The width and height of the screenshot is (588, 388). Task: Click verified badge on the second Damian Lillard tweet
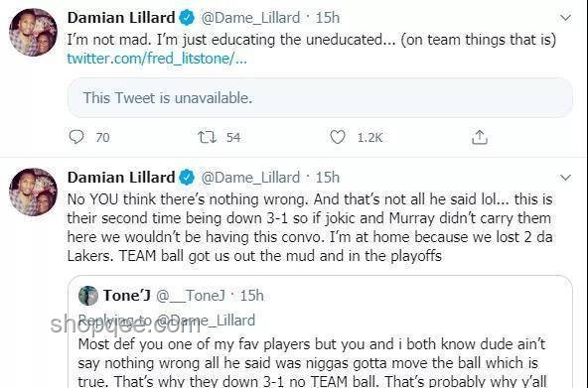[187, 178]
